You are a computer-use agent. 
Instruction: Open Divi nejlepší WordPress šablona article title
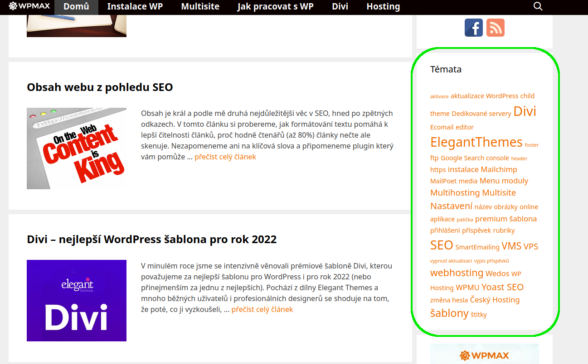(x=151, y=239)
